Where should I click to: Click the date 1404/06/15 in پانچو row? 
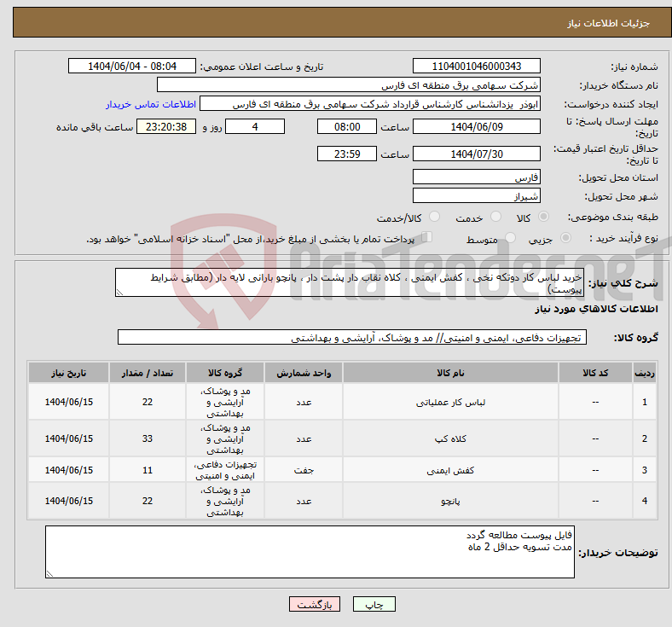point(68,501)
